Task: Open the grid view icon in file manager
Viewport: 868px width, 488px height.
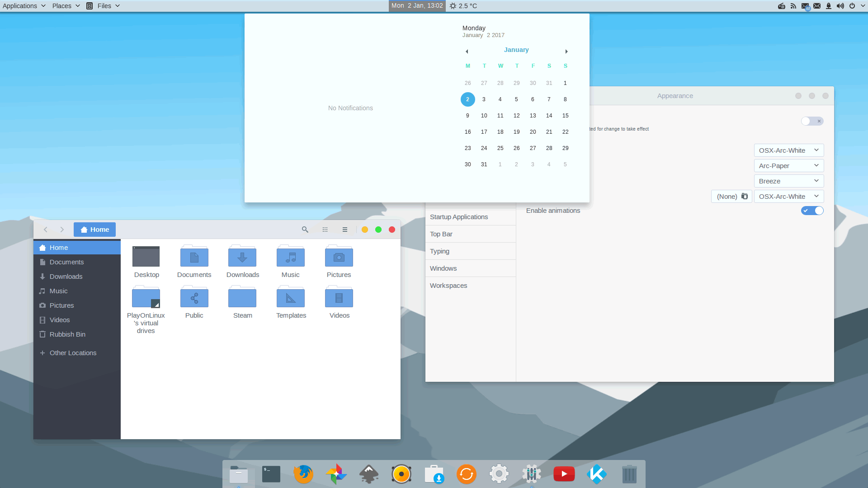Action: (325, 230)
